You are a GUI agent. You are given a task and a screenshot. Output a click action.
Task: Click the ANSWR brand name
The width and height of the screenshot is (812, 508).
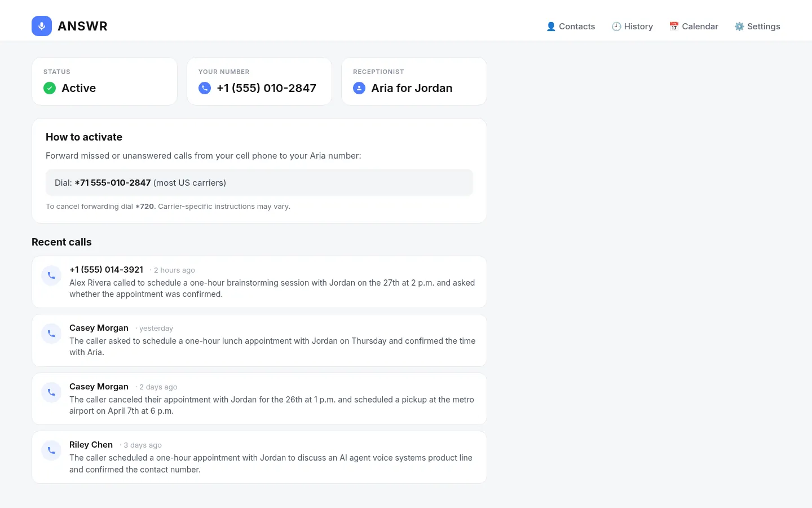point(82,26)
